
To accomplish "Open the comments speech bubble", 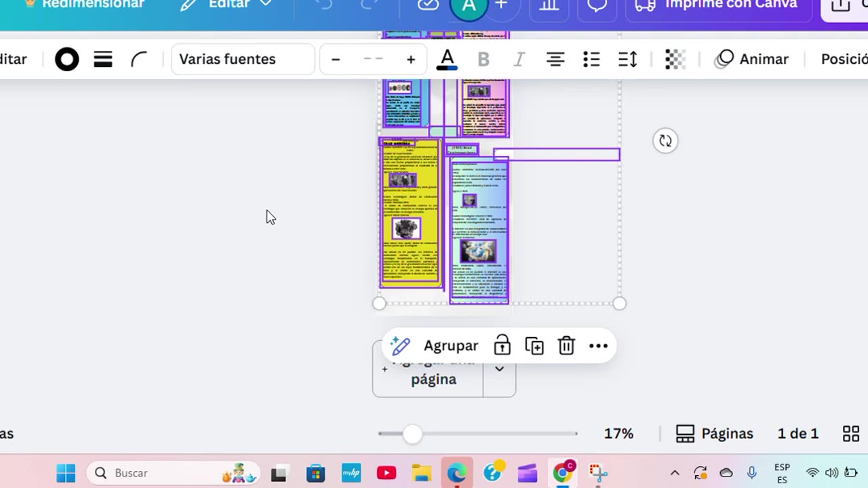I will (x=597, y=4).
